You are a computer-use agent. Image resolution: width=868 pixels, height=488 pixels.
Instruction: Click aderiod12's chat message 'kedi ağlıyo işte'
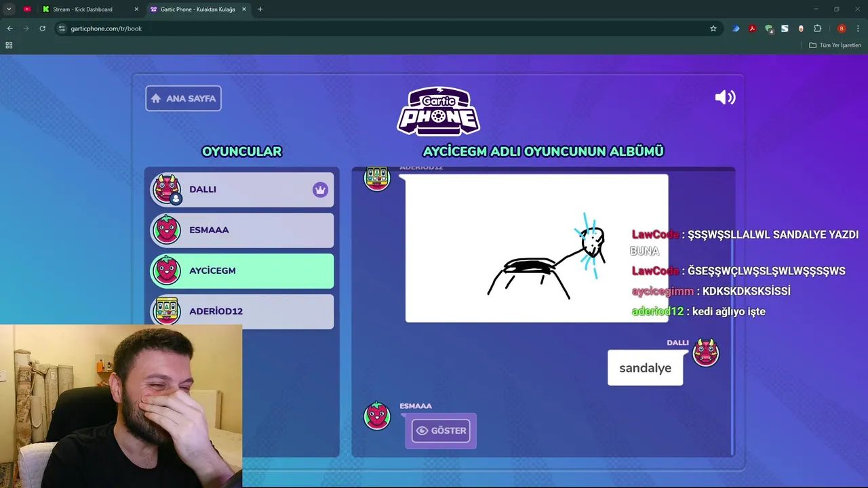click(x=729, y=312)
